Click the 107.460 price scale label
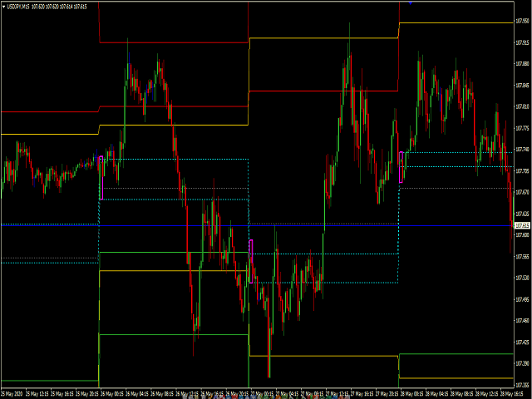The image size is (532, 399). coord(522,321)
